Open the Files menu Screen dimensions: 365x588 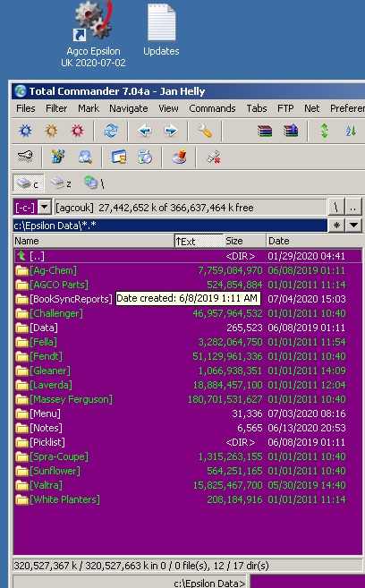[25, 108]
